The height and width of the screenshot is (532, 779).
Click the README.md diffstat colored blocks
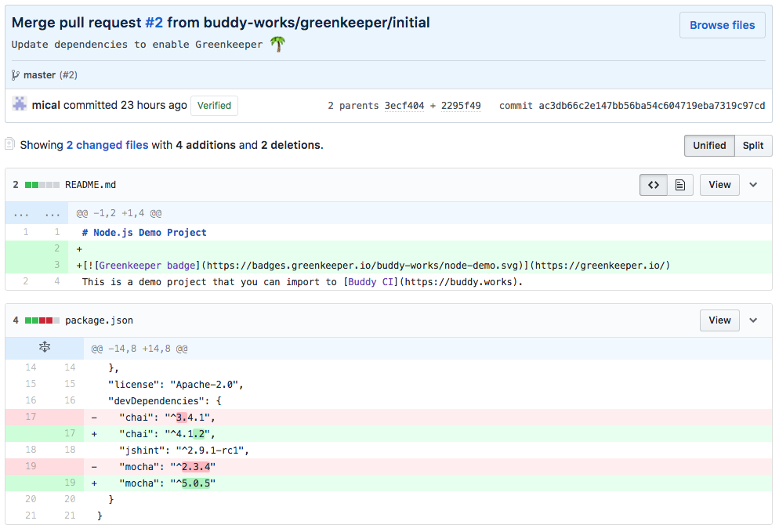point(42,185)
